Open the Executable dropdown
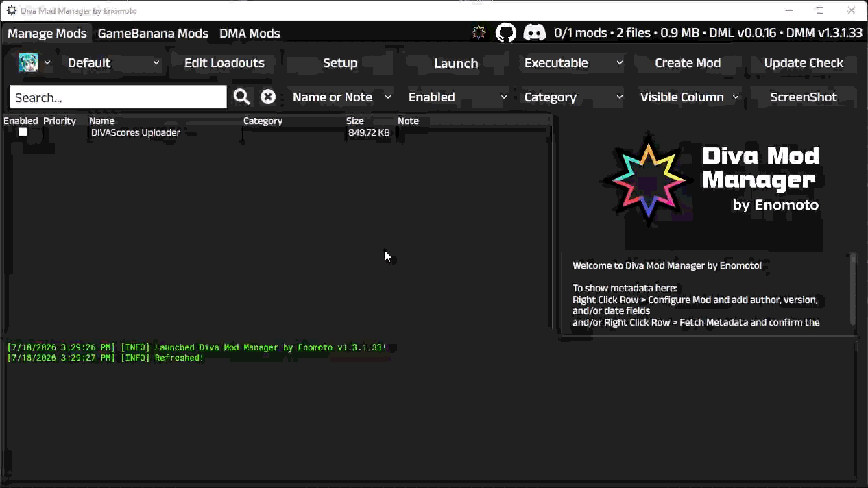868x488 pixels. 572,63
